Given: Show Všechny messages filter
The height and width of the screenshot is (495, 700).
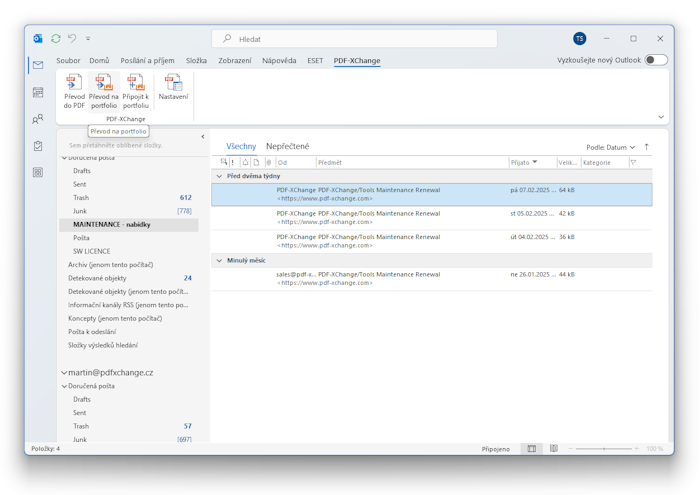Looking at the screenshot, I should click(241, 146).
